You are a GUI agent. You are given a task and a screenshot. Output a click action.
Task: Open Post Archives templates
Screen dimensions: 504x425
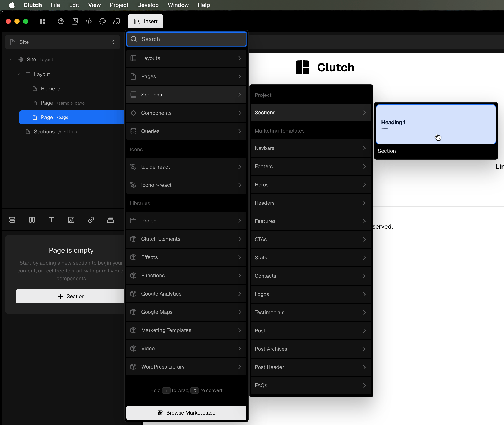(x=311, y=349)
